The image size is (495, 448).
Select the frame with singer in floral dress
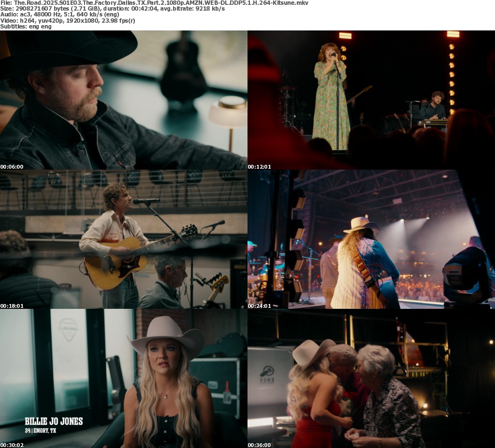[371, 100]
